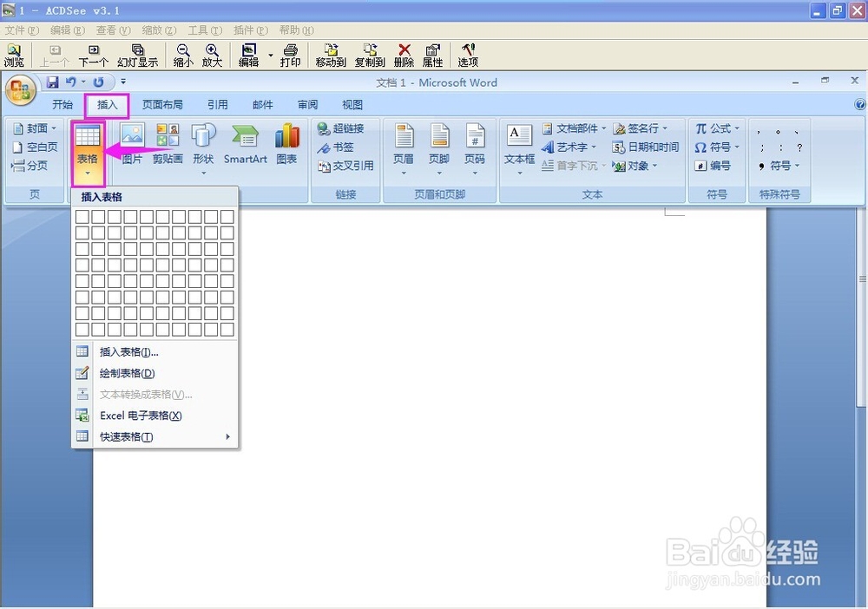Open 页眉 header dropdown
Screen dimensions: 868x609
pyautogui.click(x=404, y=150)
